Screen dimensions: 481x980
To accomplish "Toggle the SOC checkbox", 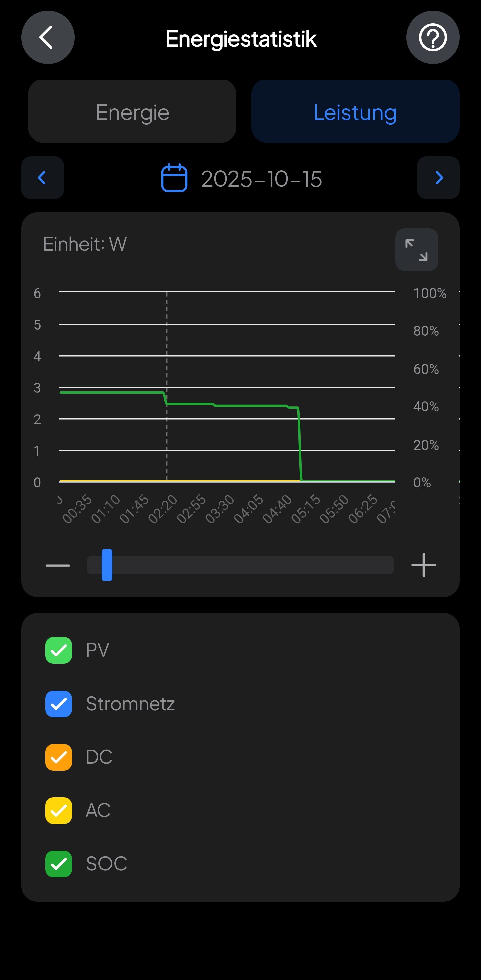I will [59, 864].
